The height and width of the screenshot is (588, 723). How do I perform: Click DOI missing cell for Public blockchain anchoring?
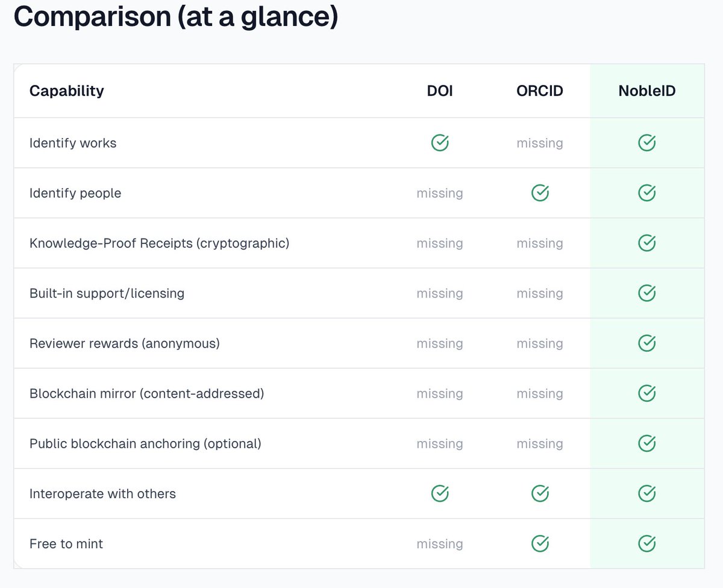(440, 443)
